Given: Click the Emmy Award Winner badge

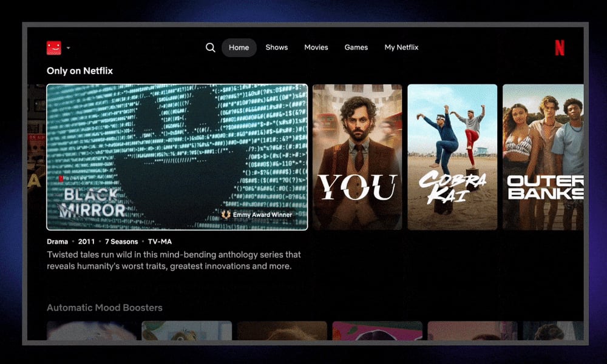Looking at the screenshot, I should (257, 215).
